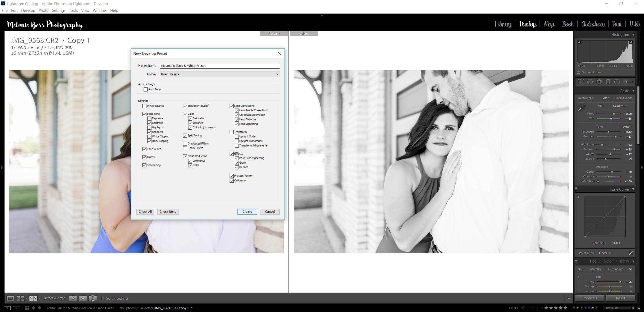Open the Folder dropdown for User Presets
Viewport: 644px width, 312px height.
coord(220,74)
